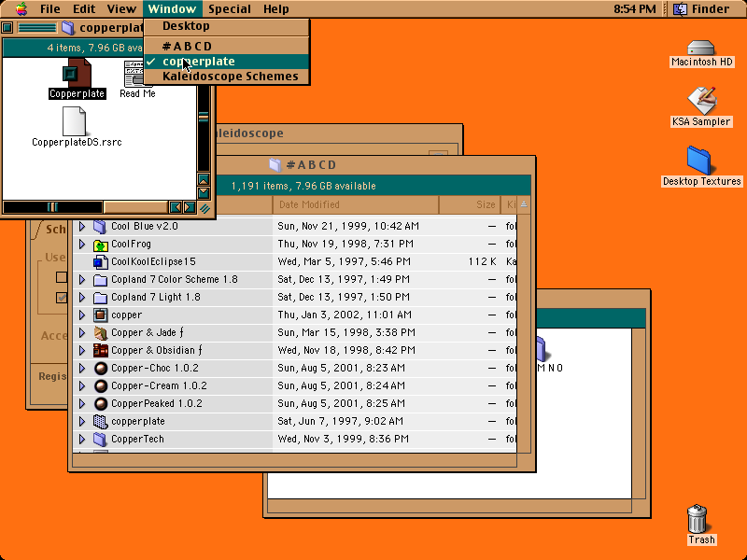Click the 8:54 PM menu bar clock
The height and width of the screenshot is (560, 747).
click(x=635, y=9)
